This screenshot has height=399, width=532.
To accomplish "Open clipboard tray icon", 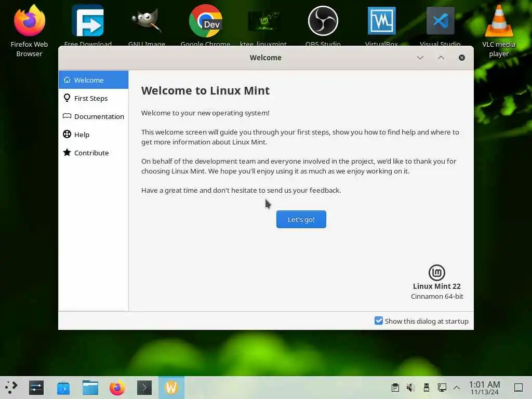I will pyautogui.click(x=395, y=388).
